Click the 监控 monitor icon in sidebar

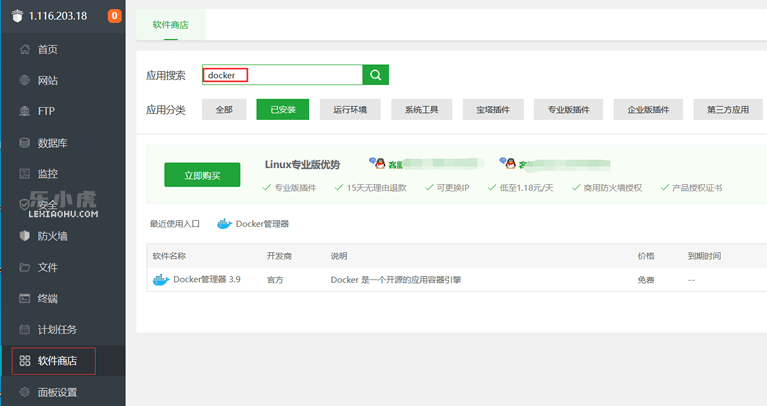[24, 173]
